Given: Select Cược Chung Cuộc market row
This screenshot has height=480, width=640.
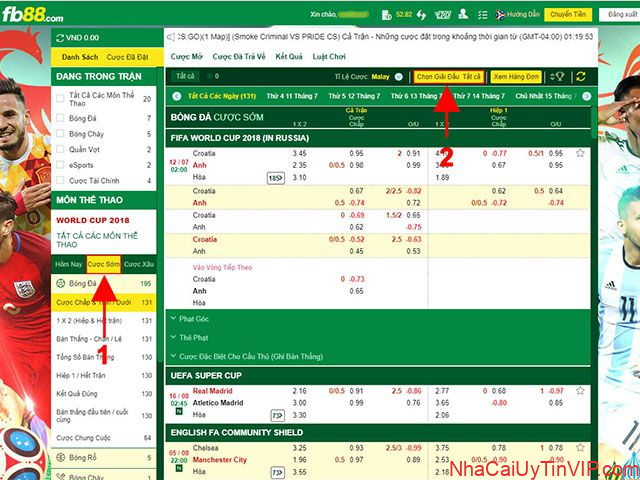Looking at the screenshot, I should [104, 438].
